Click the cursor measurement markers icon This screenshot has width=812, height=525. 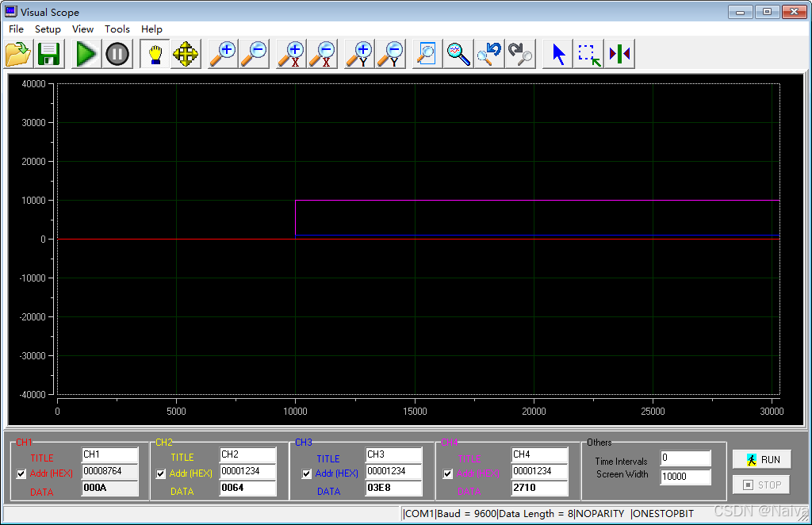click(619, 54)
